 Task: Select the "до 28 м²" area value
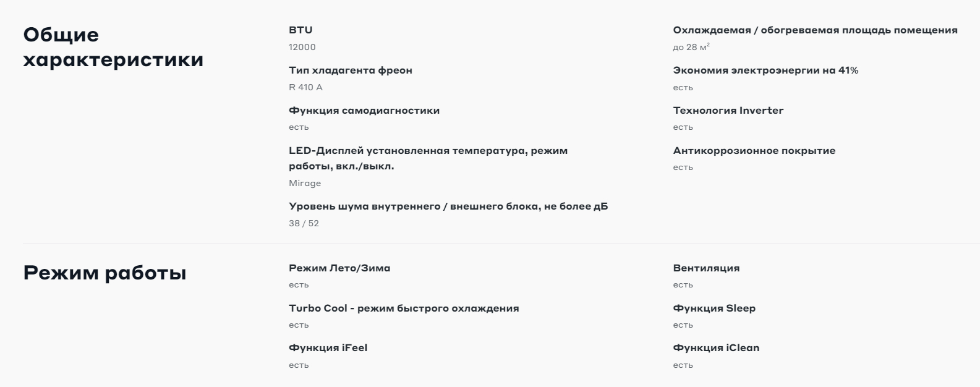pos(691,47)
